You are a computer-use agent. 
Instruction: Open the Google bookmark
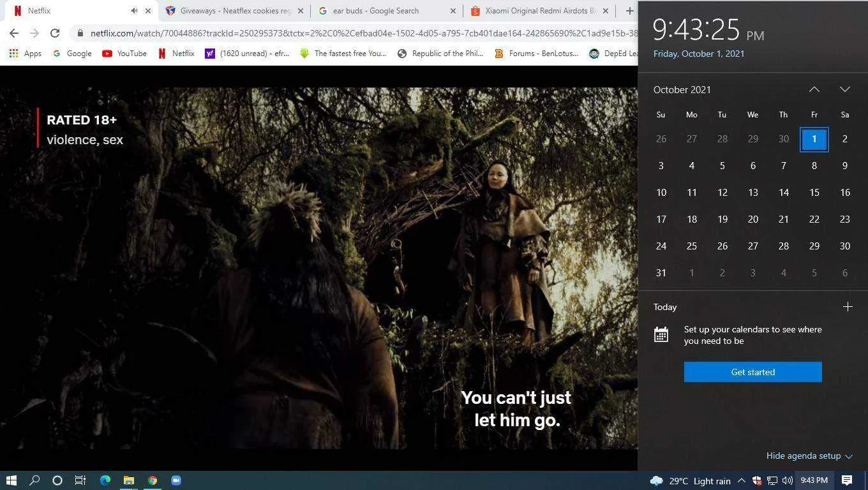pyautogui.click(x=71, y=54)
